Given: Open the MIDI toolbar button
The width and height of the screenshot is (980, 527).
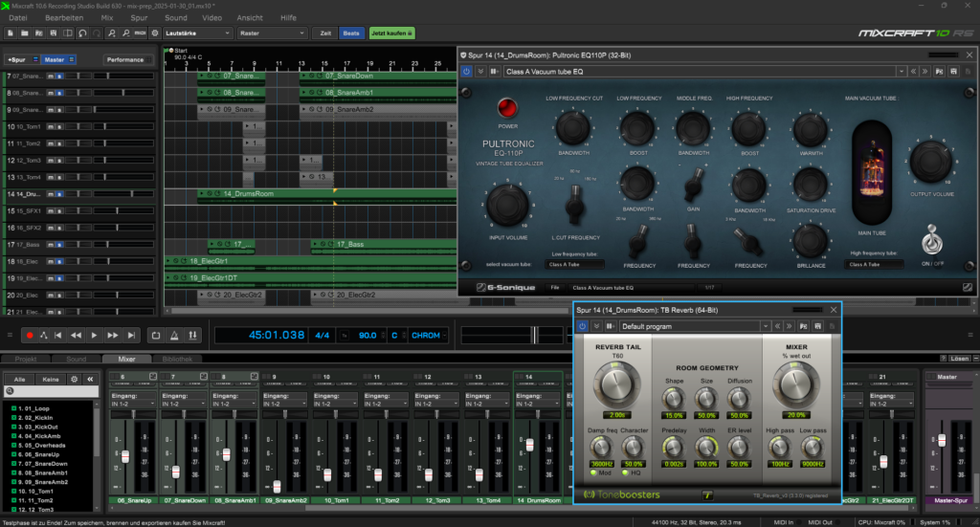Looking at the screenshot, I should click(x=140, y=33).
